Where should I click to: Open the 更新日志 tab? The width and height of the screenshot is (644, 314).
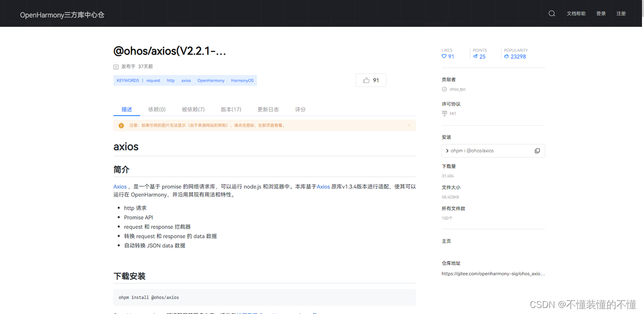(x=268, y=109)
